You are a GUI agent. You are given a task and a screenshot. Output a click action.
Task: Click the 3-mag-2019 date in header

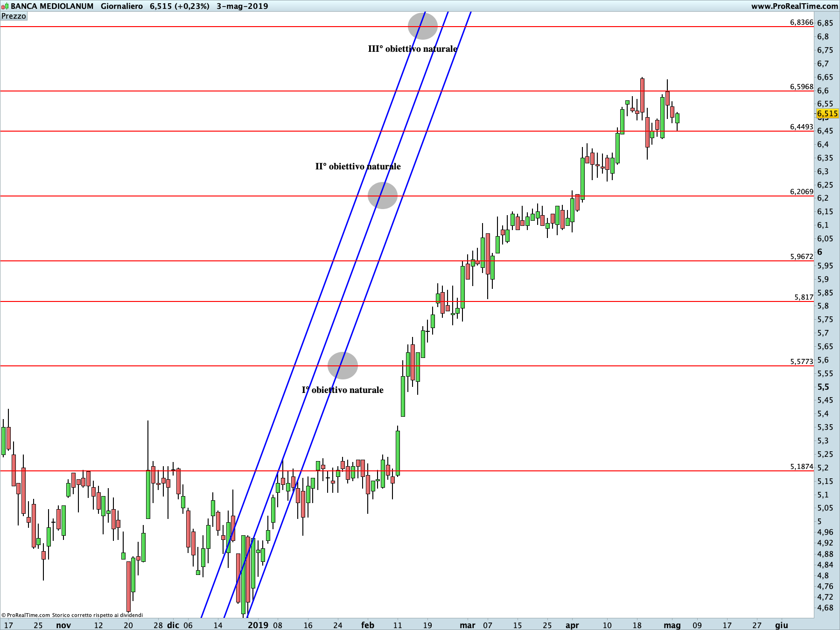[242, 6]
